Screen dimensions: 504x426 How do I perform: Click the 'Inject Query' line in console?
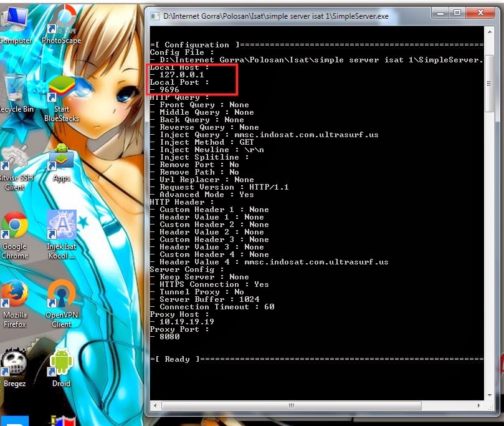pyautogui.click(x=264, y=135)
